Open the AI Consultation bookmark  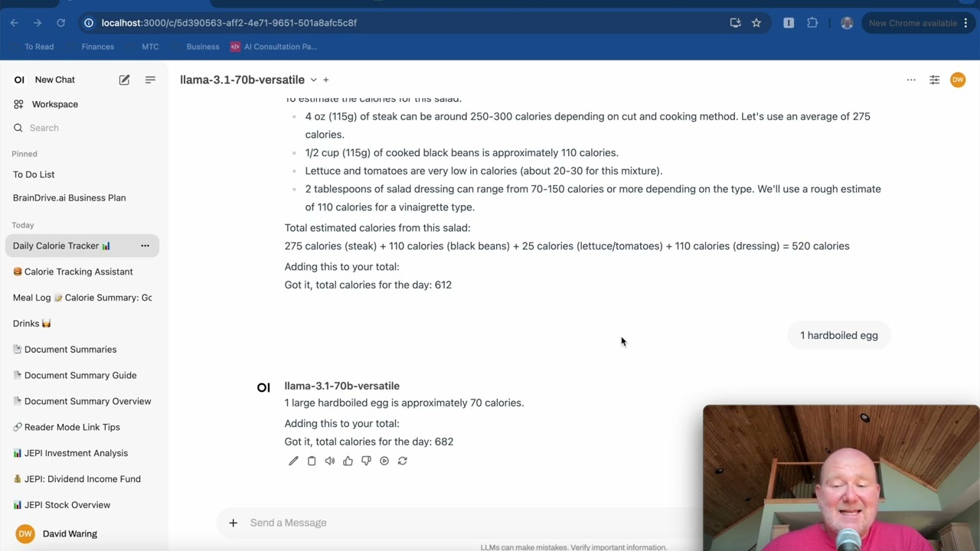coord(273,47)
